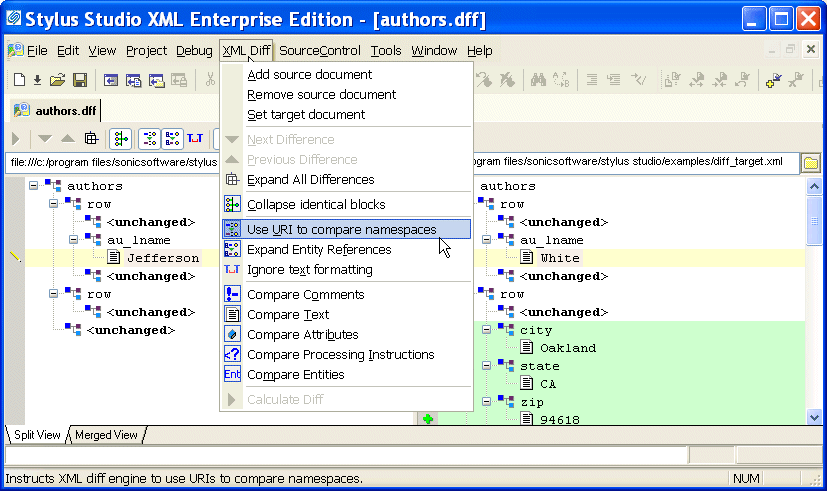
Task: Click the green plus marker in right pane
Action: pyautogui.click(x=428, y=419)
